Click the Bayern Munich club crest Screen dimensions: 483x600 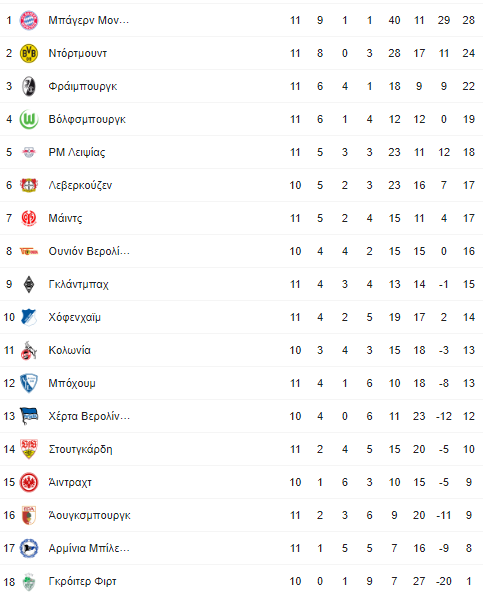click(29, 20)
